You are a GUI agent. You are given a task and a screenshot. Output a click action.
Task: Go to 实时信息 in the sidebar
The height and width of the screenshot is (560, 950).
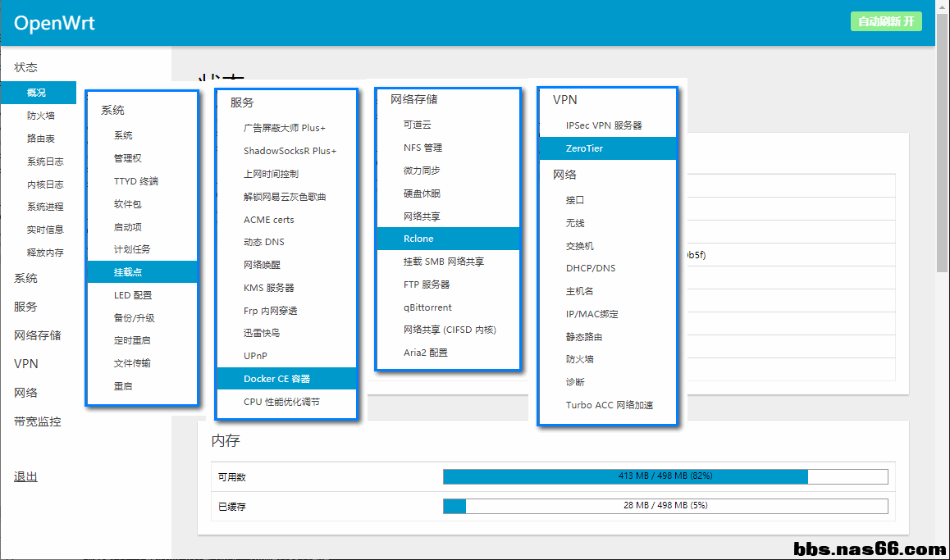pyautogui.click(x=45, y=230)
